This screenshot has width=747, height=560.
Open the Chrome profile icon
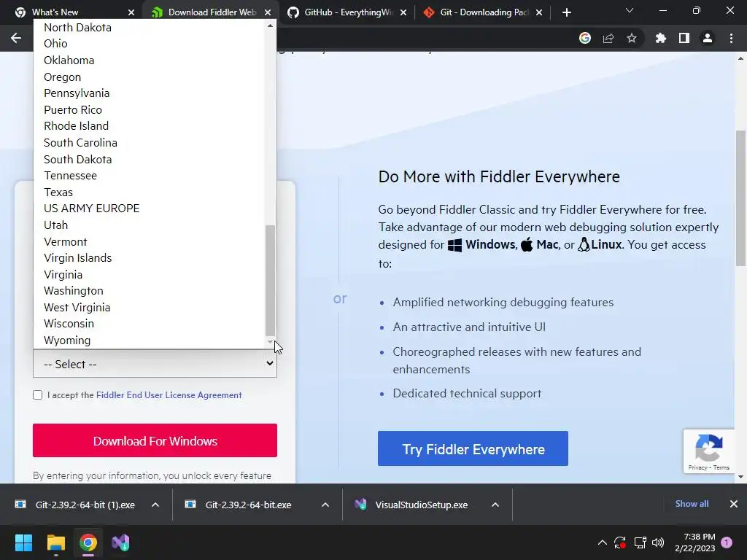coord(708,38)
